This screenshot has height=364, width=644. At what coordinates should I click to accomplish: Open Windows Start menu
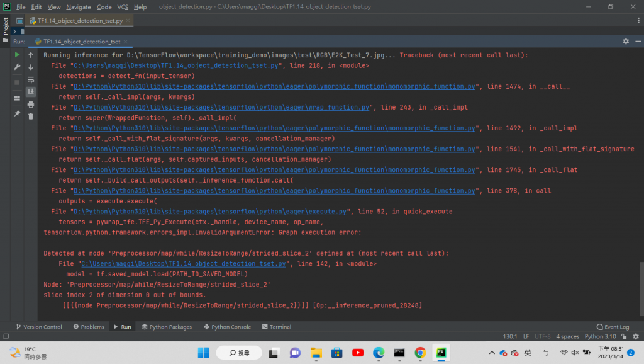pyautogui.click(x=203, y=353)
